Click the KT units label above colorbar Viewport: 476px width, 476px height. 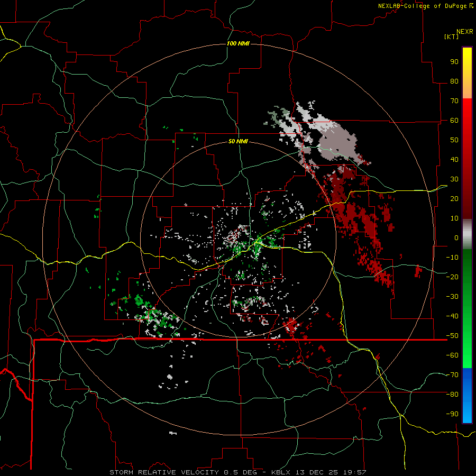coord(452,36)
